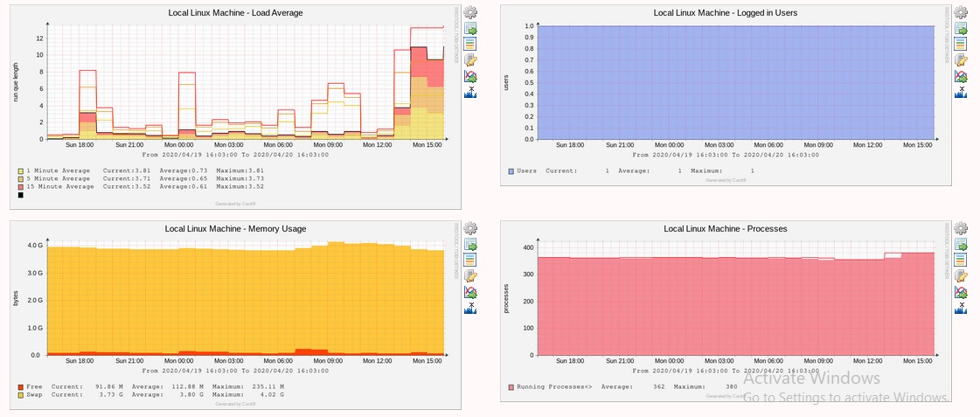Open Time Graph View for Load Average

pyautogui.click(x=470, y=44)
